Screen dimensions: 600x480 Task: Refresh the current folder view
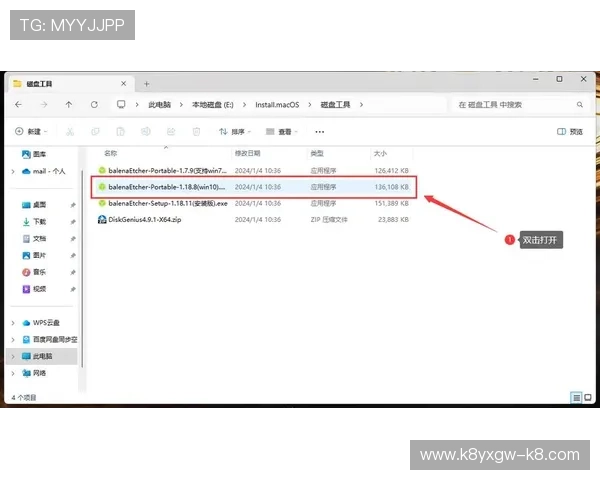coord(94,104)
